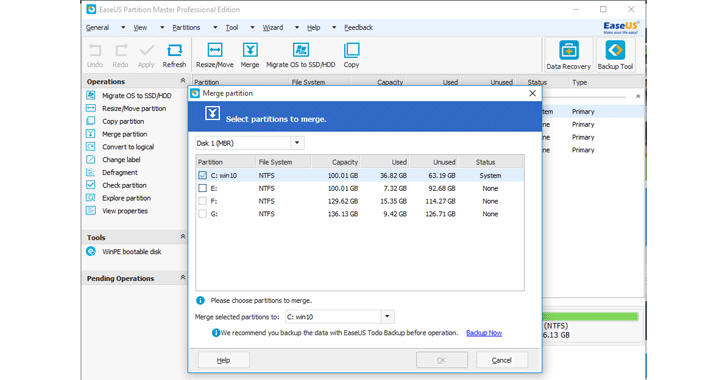The height and width of the screenshot is (380, 728).
Task: Click the Cancel button in dialog
Action: click(x=501, y=360)
